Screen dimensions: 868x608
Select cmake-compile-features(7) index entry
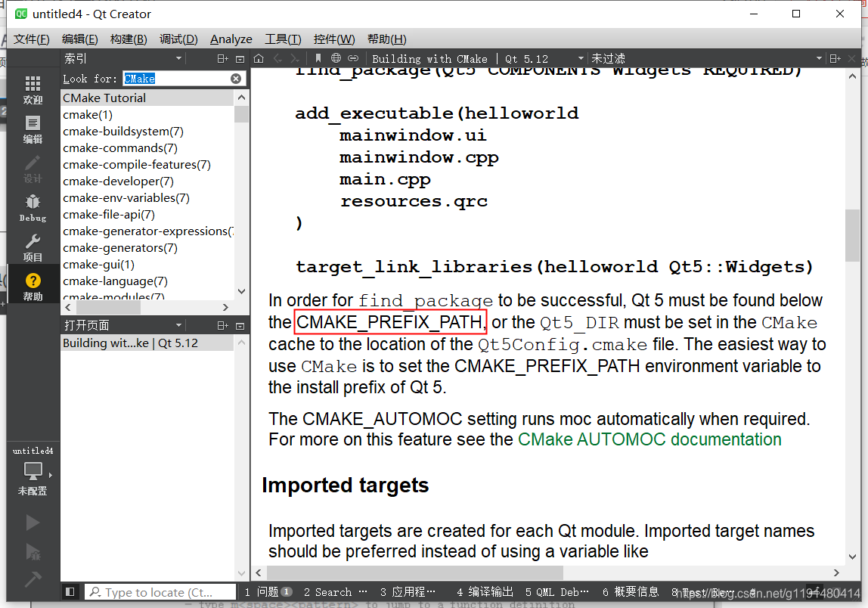point(147,164)
